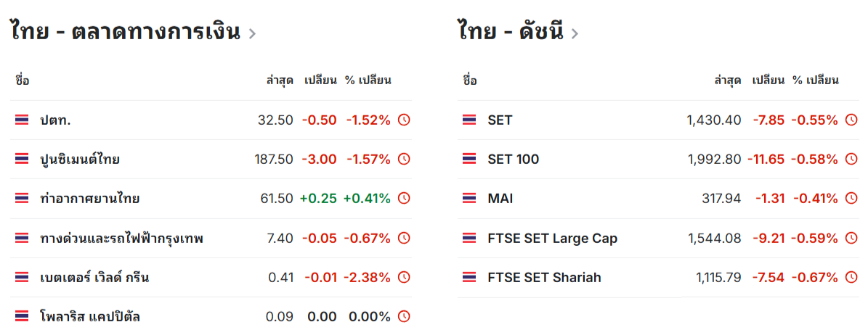Viewport: 868px width, 330px height.
Task: Open the SET 100 index link
Action: pyautogui.click(x=513, y=159)
